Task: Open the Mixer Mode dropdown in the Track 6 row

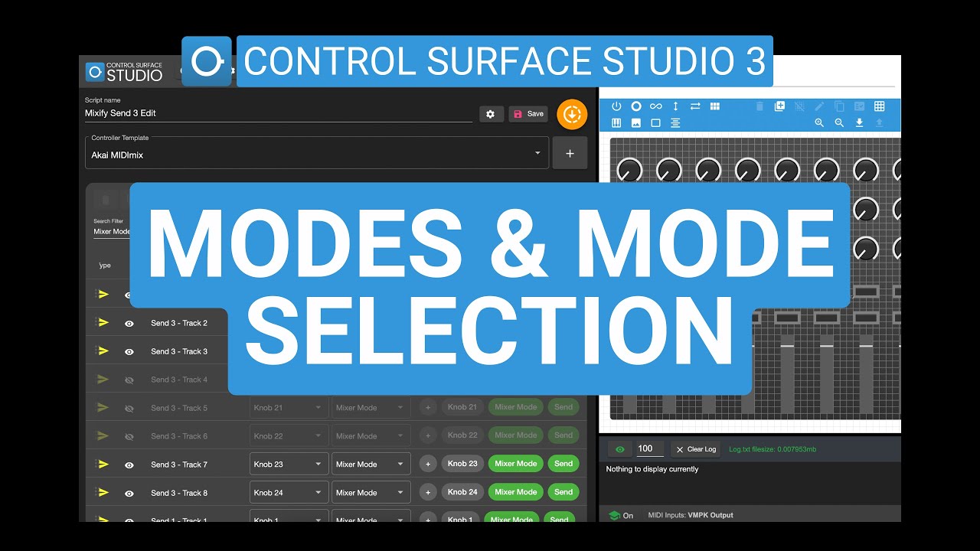Action: coord(371,436)
